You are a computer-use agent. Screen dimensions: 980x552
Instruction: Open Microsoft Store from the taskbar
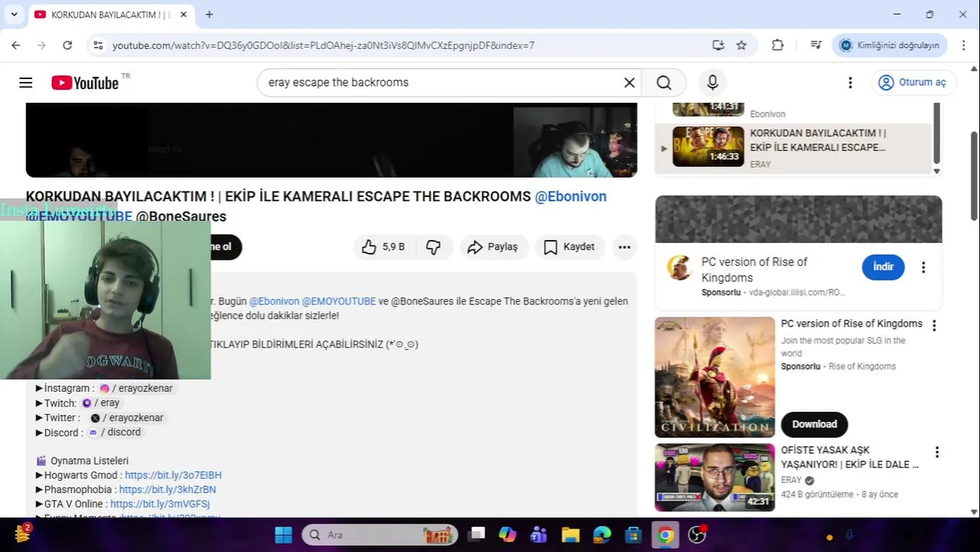(x=633, y=535)
